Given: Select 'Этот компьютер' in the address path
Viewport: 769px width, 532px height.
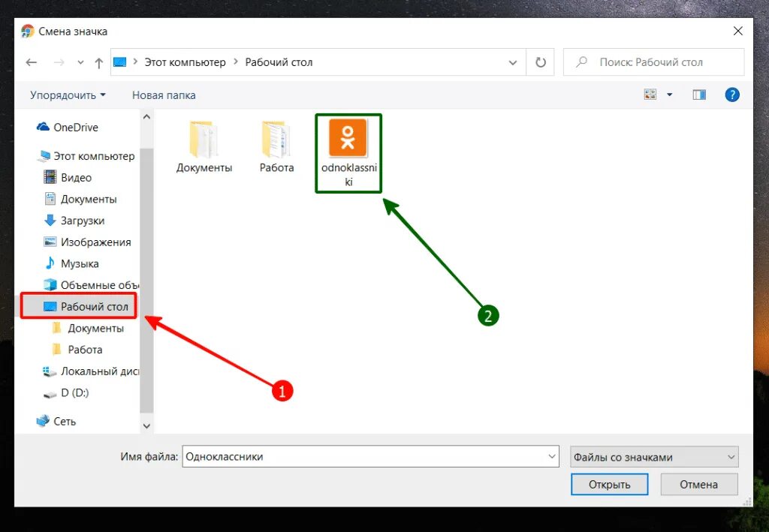Looking at the screenshot, I should coord(185,62).
